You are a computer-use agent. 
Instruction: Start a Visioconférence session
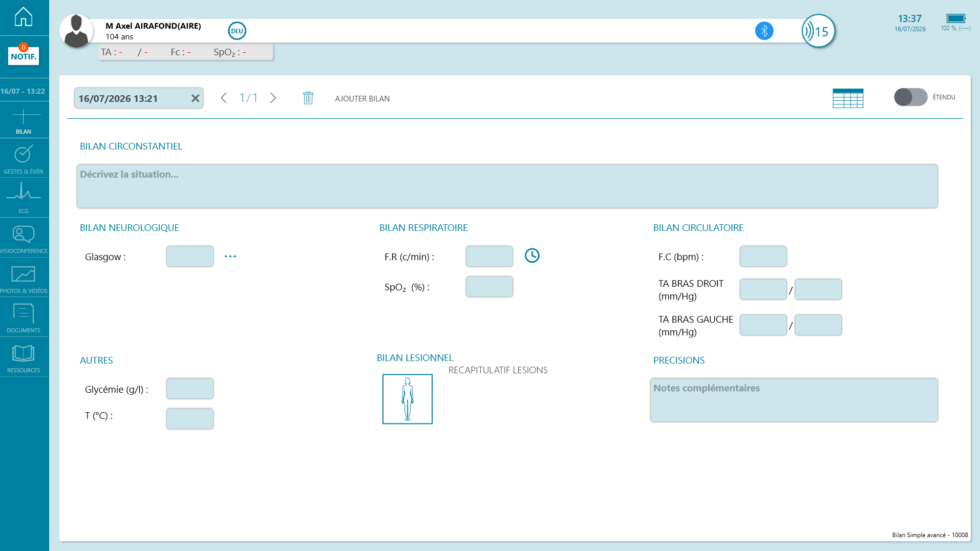[x=24, y=239]
